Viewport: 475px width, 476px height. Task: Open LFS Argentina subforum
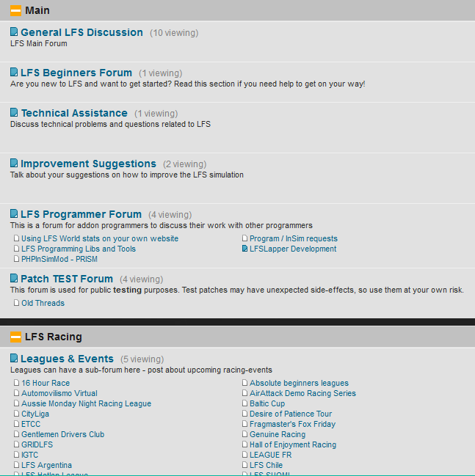coord(46,466)
